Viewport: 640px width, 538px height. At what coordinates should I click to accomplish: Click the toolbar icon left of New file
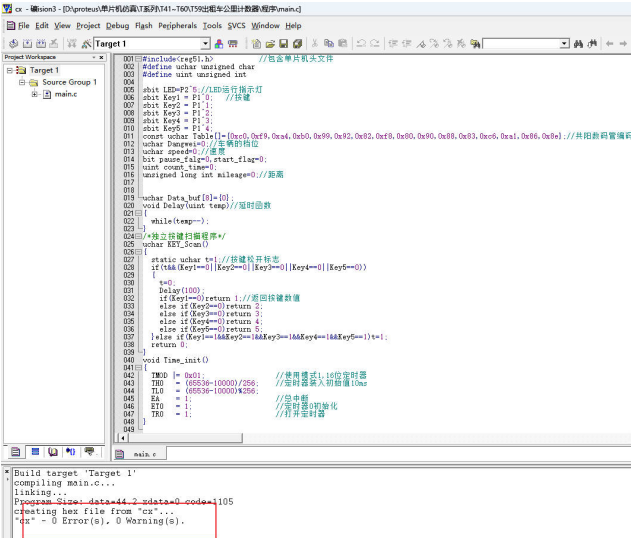click(x=233, y=44)
